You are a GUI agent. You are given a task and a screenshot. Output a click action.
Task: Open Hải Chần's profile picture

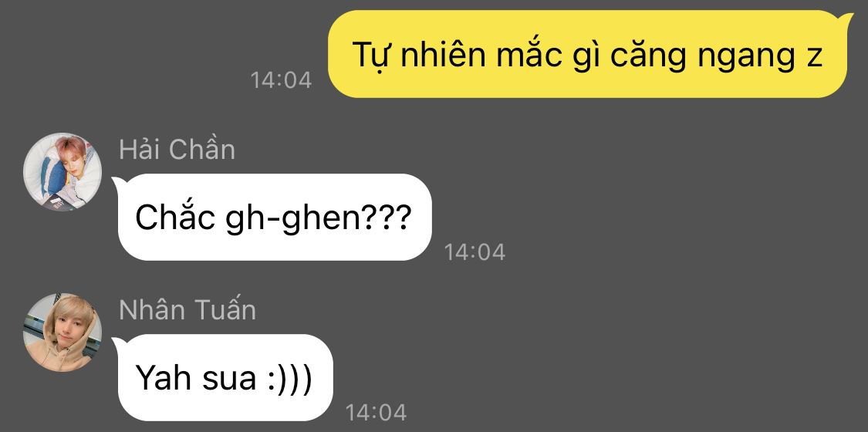(x=62, y=172)
